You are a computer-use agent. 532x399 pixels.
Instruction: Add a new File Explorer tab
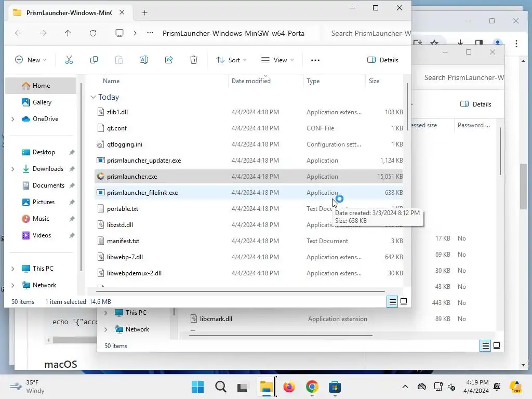point(145,13)
